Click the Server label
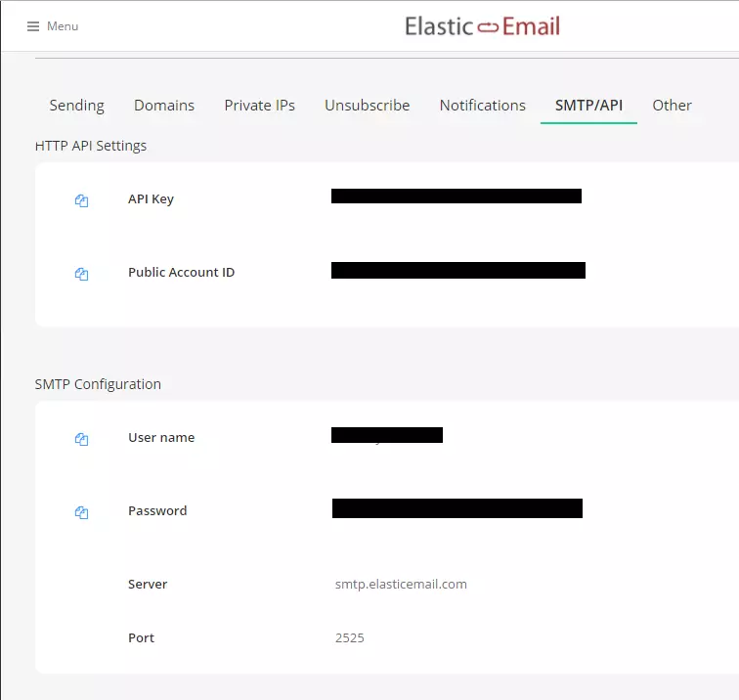 click(148, 584)
